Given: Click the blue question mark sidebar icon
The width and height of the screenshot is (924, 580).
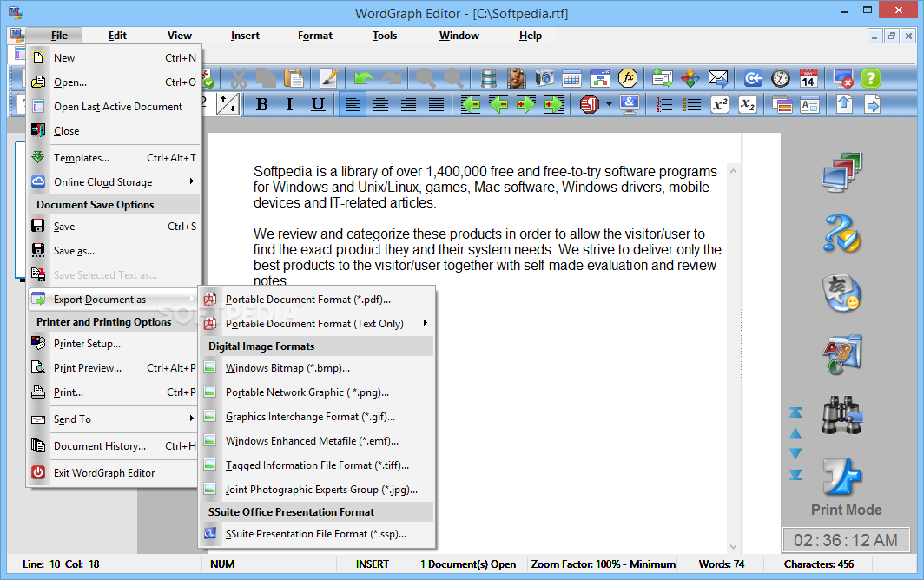Looking at the screenshot, I should click(842, 234).
